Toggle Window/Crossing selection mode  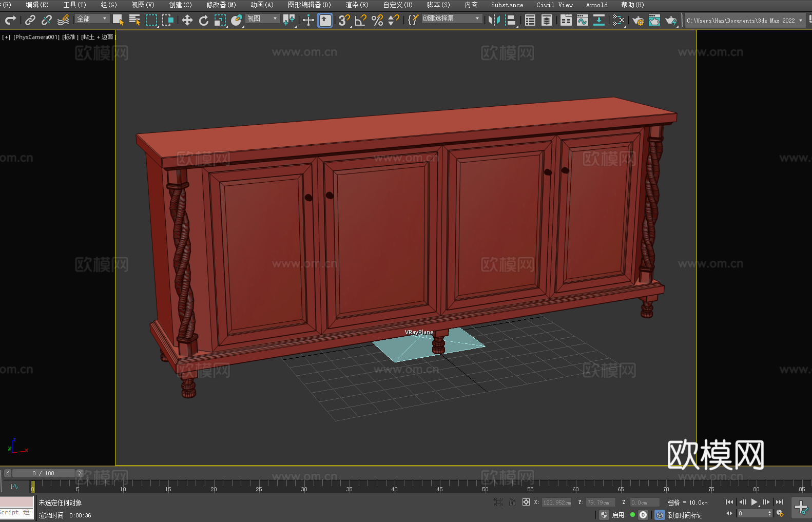pos(167,20)
